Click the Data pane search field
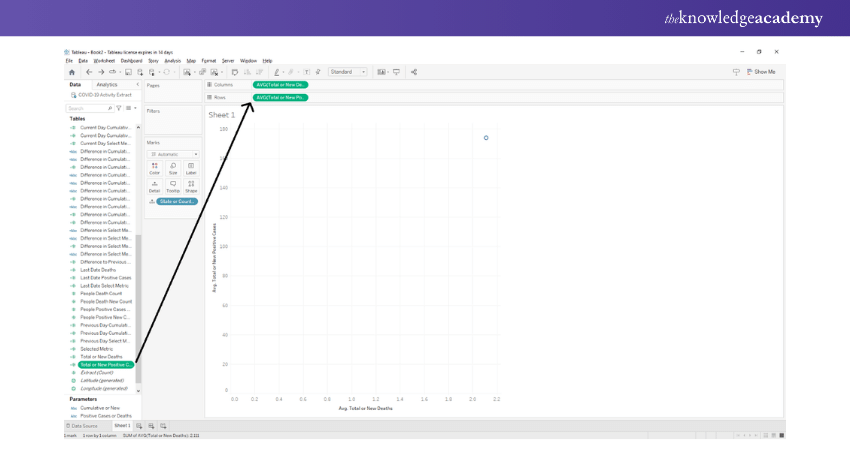Viewport: 850px width, 450px height. coord(88,108)
